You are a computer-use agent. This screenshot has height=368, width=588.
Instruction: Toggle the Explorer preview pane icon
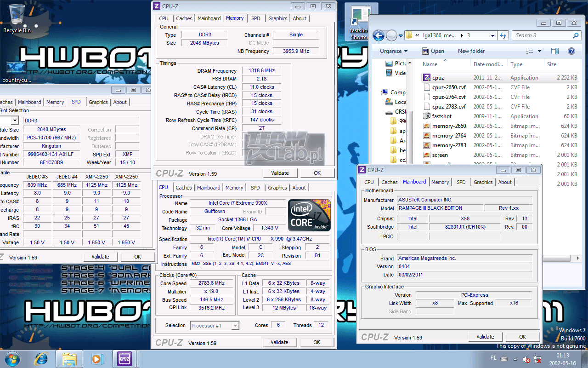555,51
